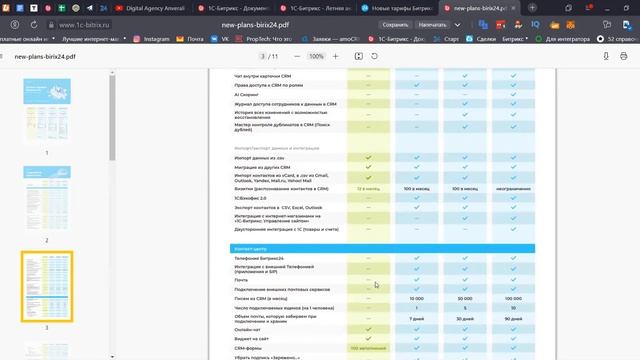Click the AI Скоринг row label
Image resolution: width=640 pixels, height=360 pixels.
246,95
